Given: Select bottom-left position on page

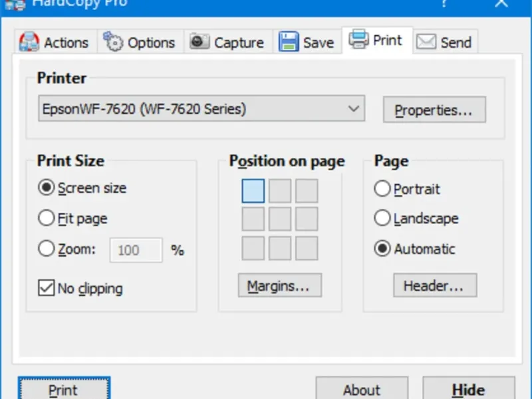Looking at the screenshot, I should [253, 248].
